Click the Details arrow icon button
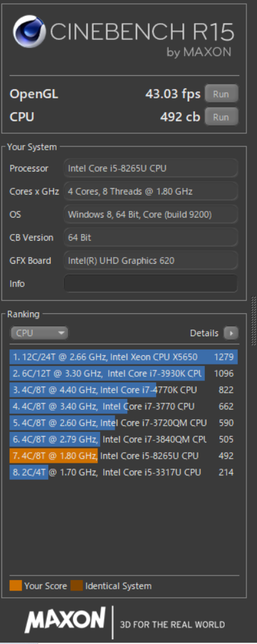The width and height of the screenshot is (257, 644). coord(231,333)
